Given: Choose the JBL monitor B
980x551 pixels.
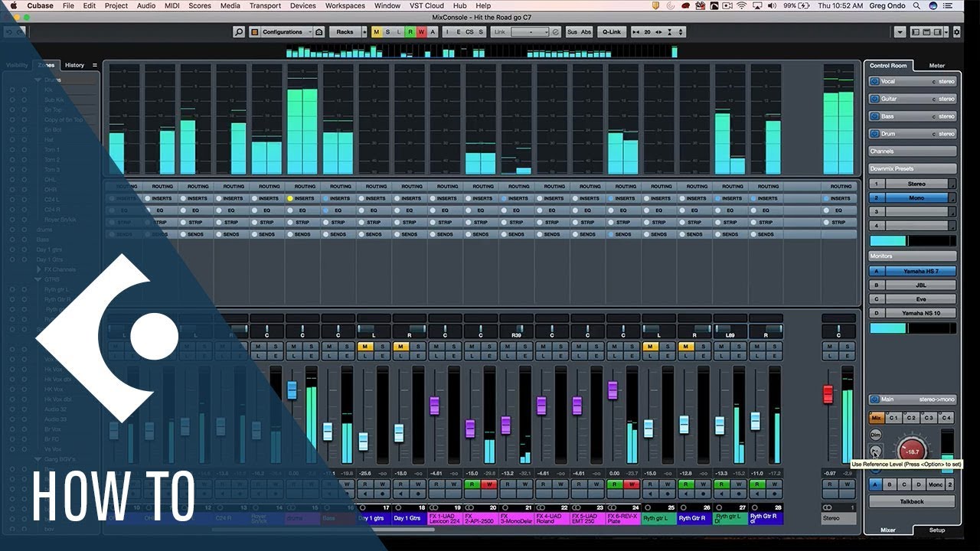Looking at the screenshot, I should [x=920, y=285].
